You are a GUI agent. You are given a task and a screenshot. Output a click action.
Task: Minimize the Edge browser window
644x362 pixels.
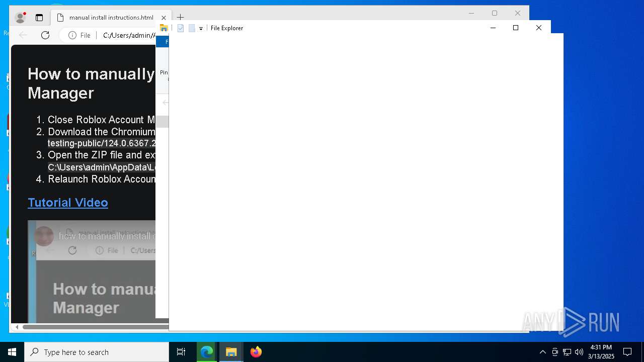471,13
